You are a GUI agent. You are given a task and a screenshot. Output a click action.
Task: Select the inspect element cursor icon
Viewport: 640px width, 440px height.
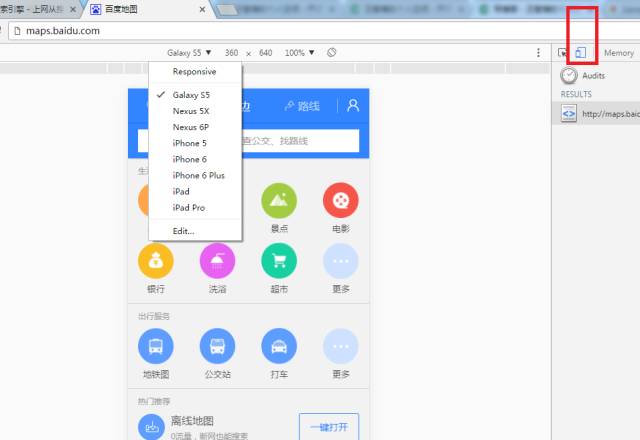562,53
